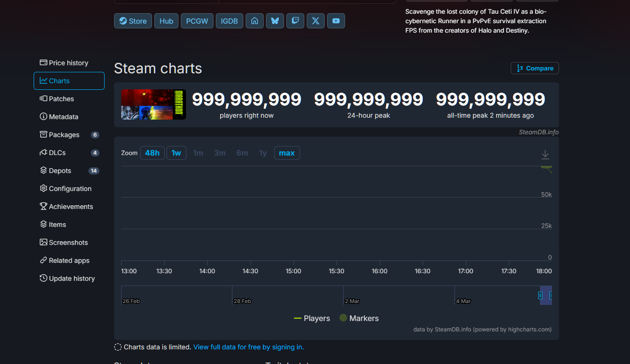Open the home website icon link
The height and width of the screenshot is (364, 630).
(255, 21)
